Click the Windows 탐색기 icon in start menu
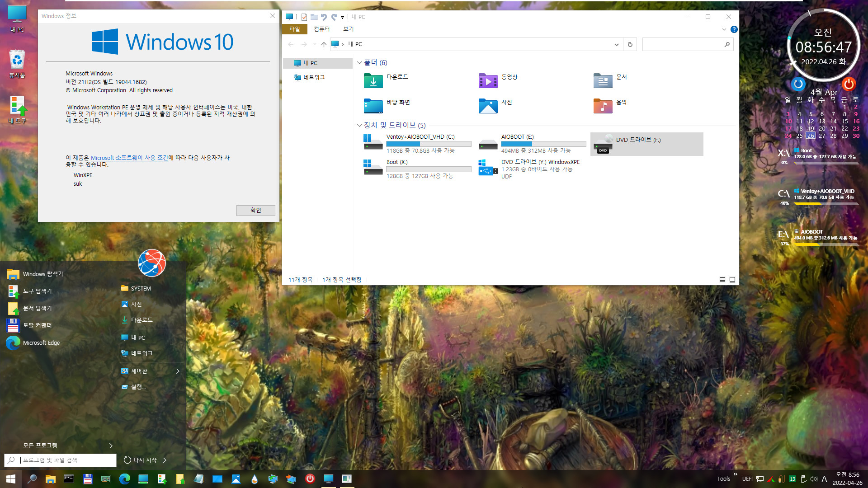 tap(14, 273)
